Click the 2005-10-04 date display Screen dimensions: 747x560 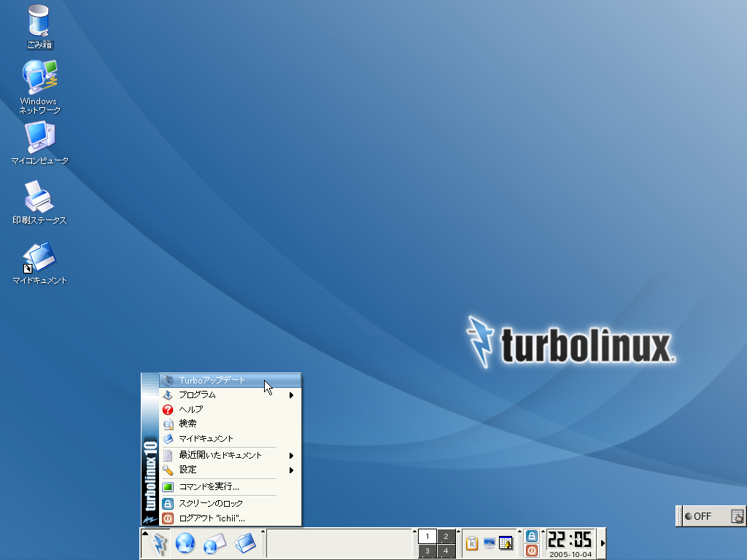(x=570, y=554)
